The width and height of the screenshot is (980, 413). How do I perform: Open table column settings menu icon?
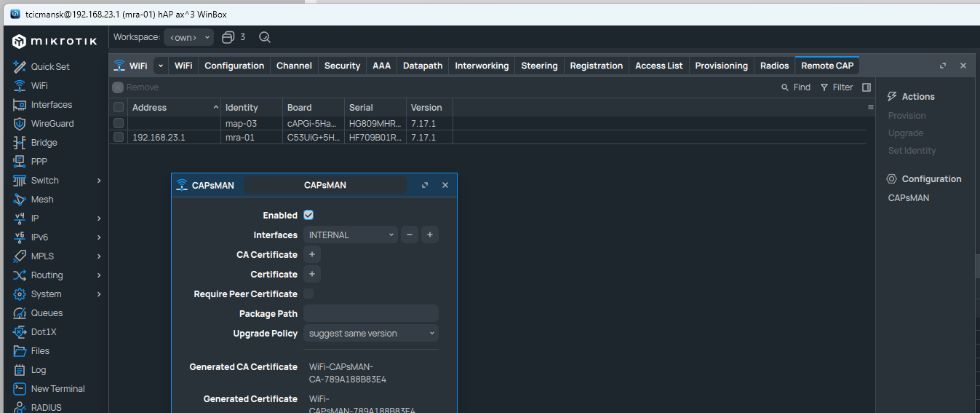(x=871, y=107)
